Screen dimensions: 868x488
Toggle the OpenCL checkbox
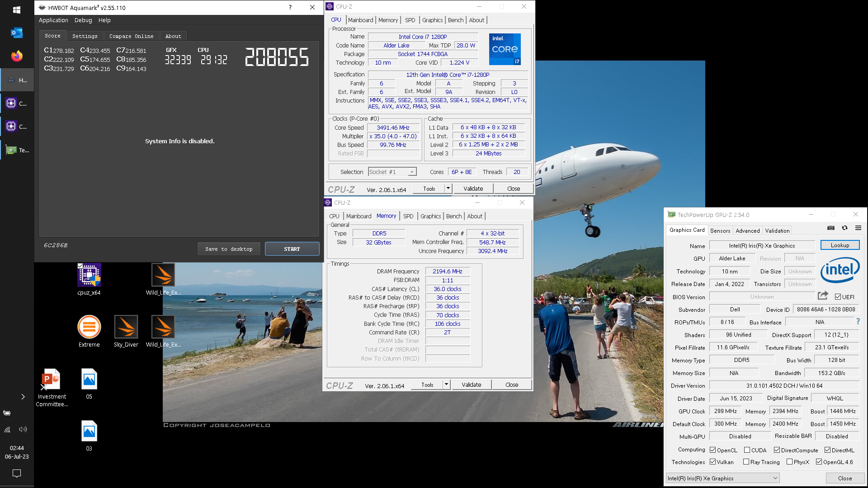[712, 450]
